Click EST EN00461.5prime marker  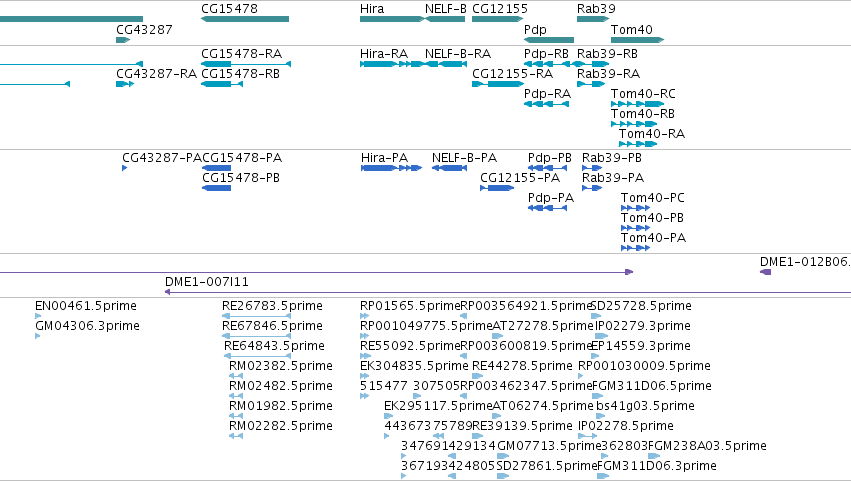click(38, 317)
